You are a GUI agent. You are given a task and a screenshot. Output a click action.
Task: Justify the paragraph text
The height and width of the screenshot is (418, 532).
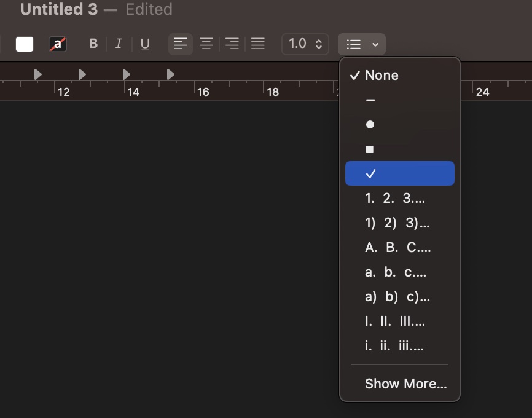pos(257,44)
